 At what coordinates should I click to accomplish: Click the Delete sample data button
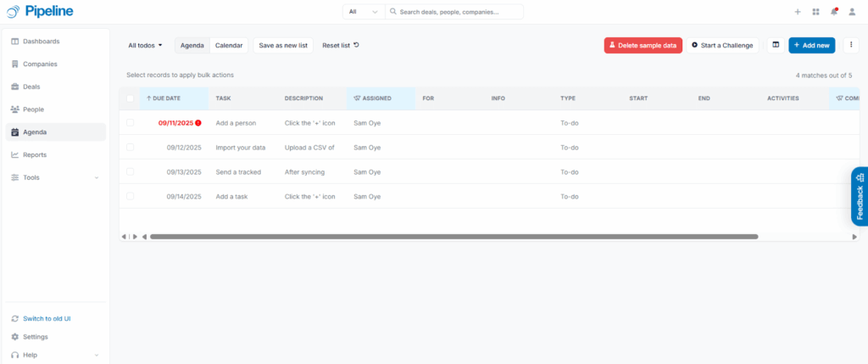tap(643, 46)
